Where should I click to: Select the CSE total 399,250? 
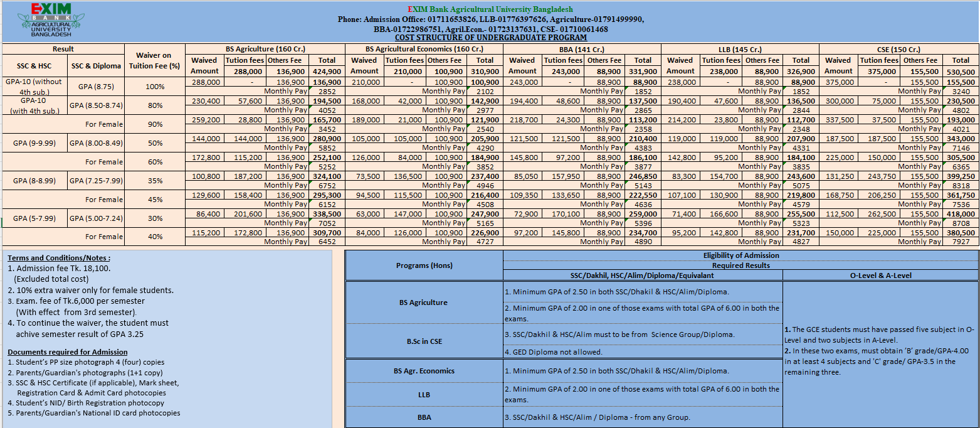(x=960, y=176)
